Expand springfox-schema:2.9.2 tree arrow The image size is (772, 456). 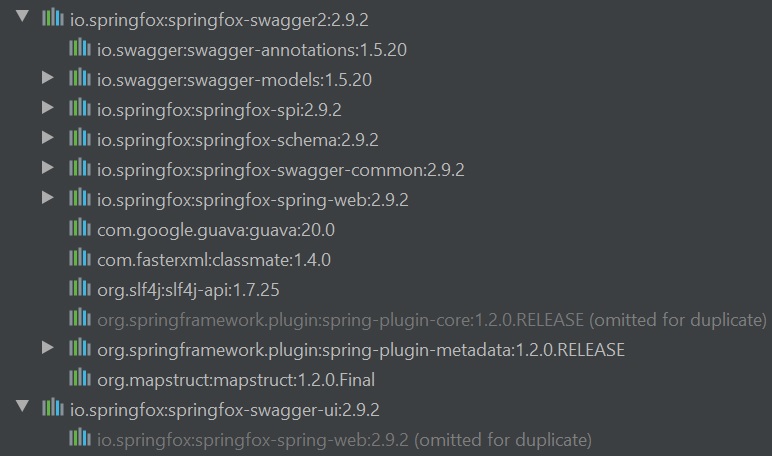[48, 139]
